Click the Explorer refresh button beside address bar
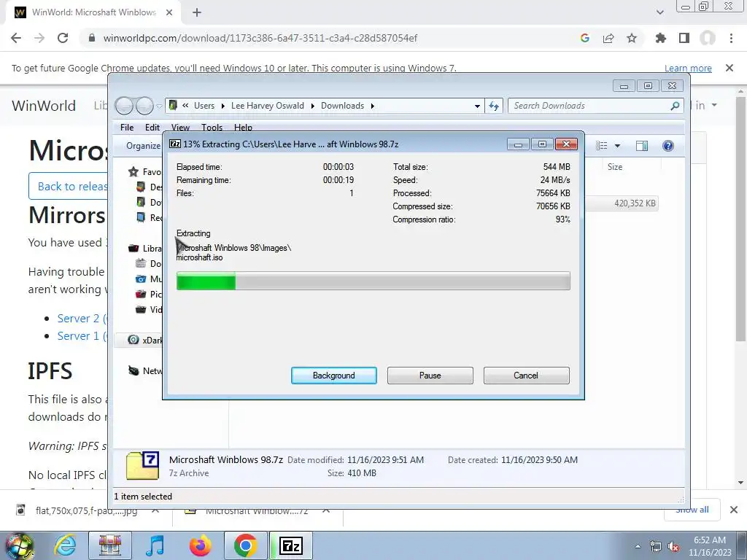 494,106
